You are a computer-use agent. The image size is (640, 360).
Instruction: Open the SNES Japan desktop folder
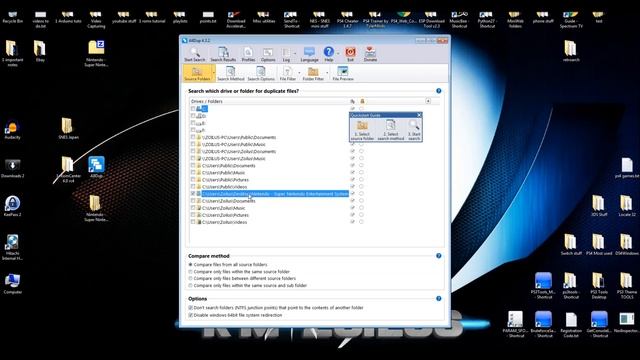[68, 129]
